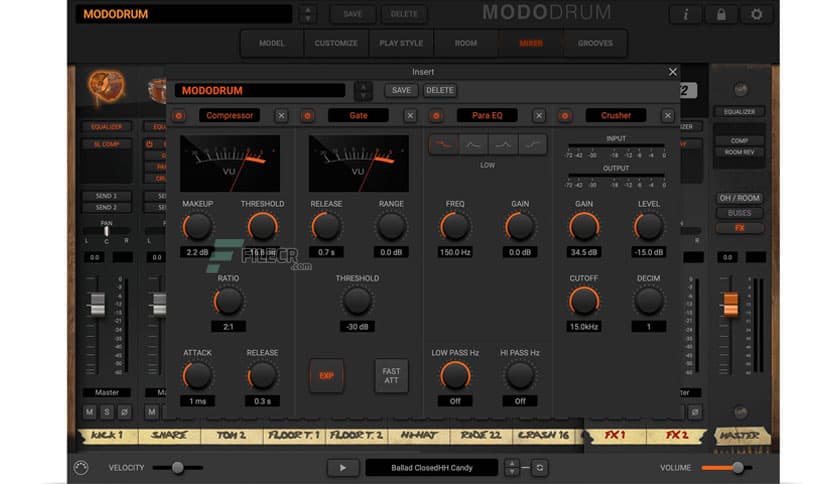Select high shelf EQ band icon
The image size is (836, 484).
coord(533,144)
